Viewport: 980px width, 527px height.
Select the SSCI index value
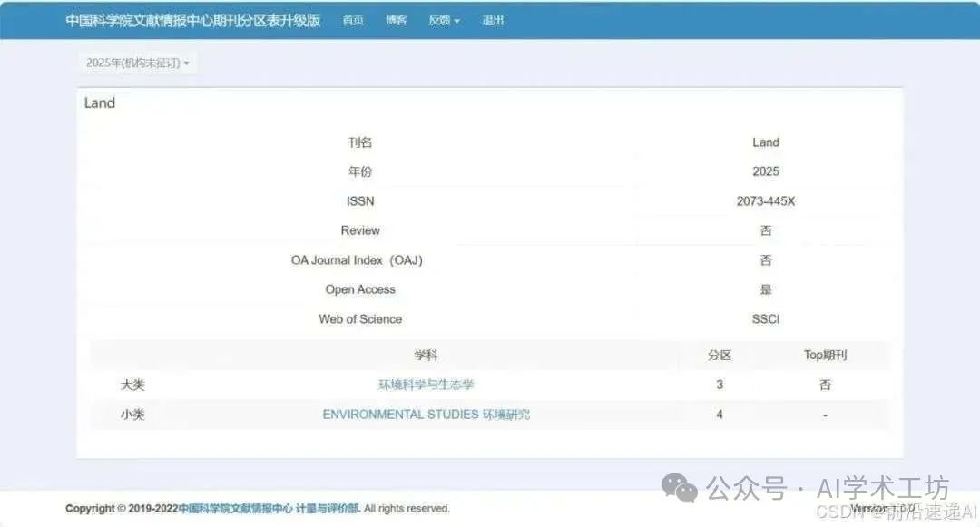[766, 319]
